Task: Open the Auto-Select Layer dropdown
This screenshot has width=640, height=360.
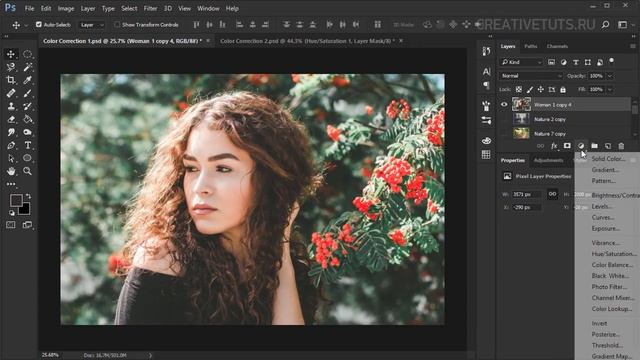Action: coord(91,25)
